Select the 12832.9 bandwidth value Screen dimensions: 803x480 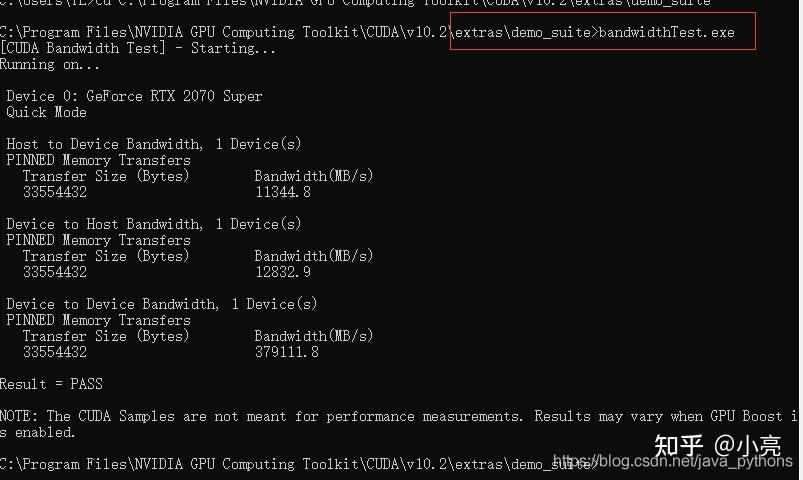click(x=283, y=272)
